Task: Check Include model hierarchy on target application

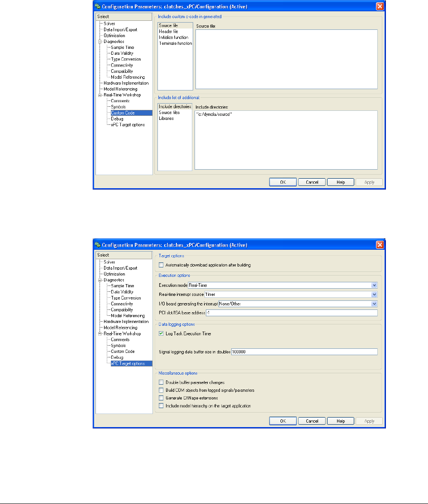Action: 162,406
